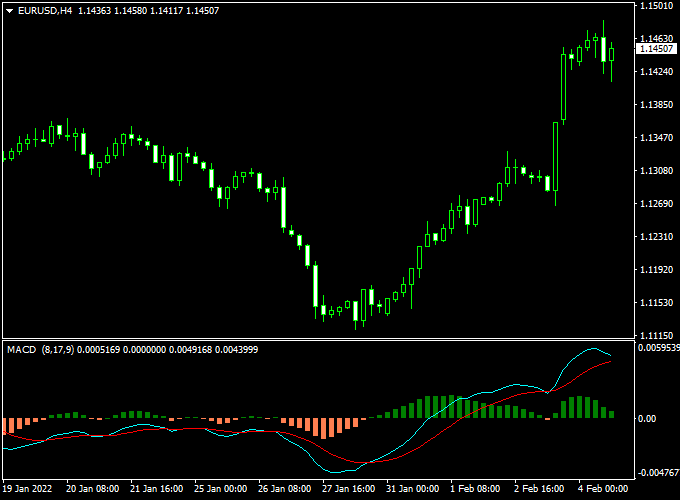
Task: Select the MACD zero level label 0.00
Action: coord(647,418)
